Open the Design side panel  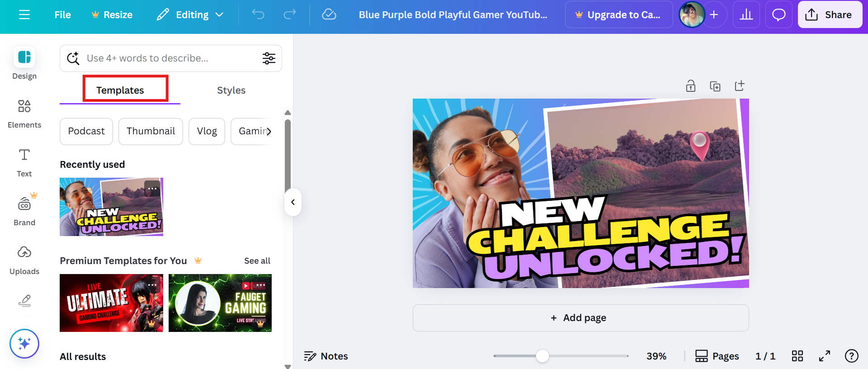[24, 64]
